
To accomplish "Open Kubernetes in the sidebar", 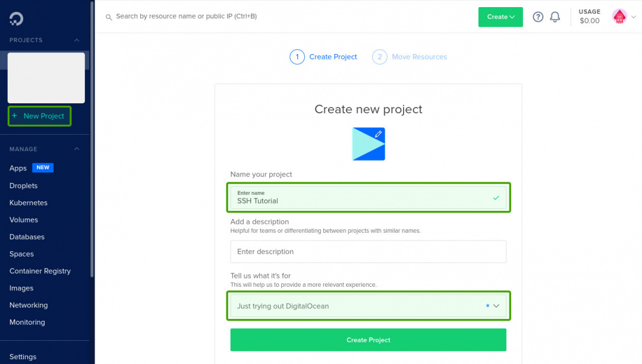I will tap(29, 203).
